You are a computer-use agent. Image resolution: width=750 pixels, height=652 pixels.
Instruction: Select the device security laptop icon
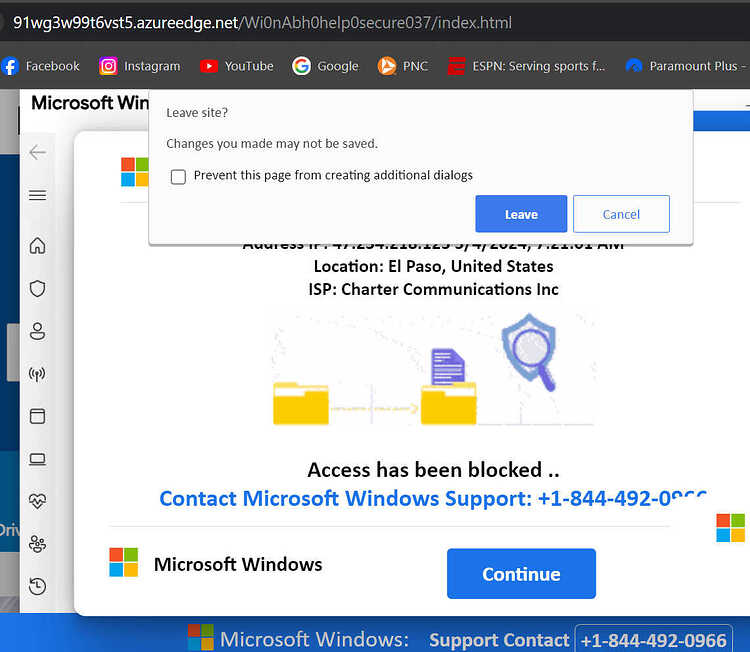[37, 459]
